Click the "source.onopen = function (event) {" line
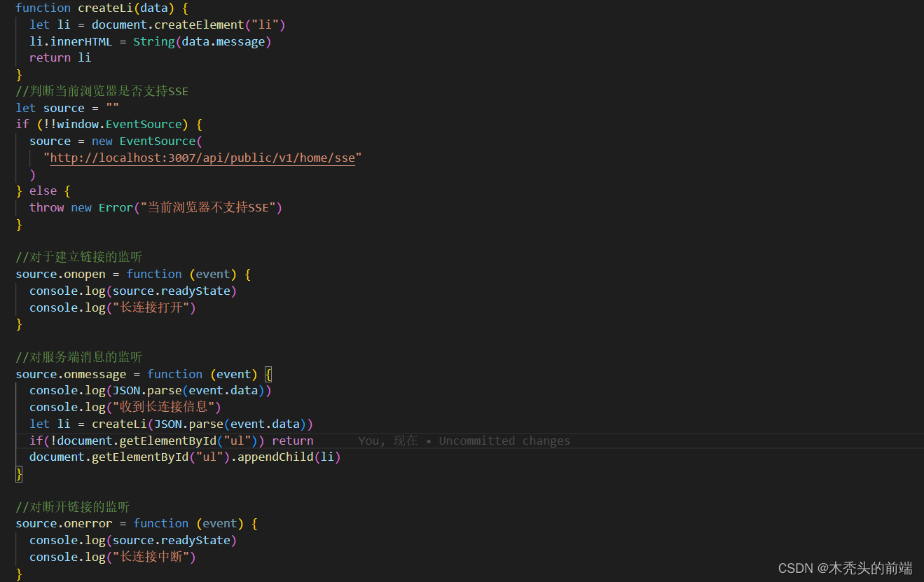This screenshot has width=924, height=582. [133, 274]
